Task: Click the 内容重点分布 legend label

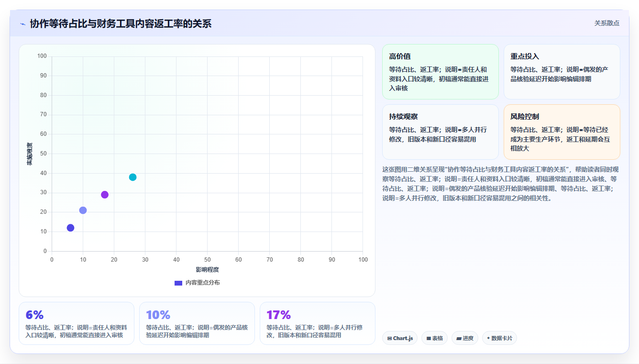Action: pyautogui.click(x=203, y=283)
